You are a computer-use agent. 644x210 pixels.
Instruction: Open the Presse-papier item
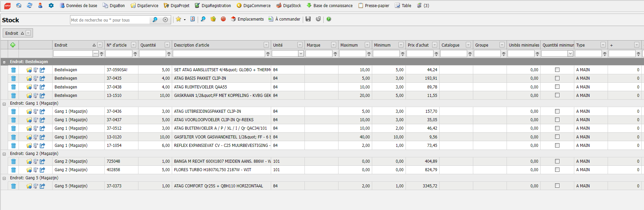coord(374,5)
